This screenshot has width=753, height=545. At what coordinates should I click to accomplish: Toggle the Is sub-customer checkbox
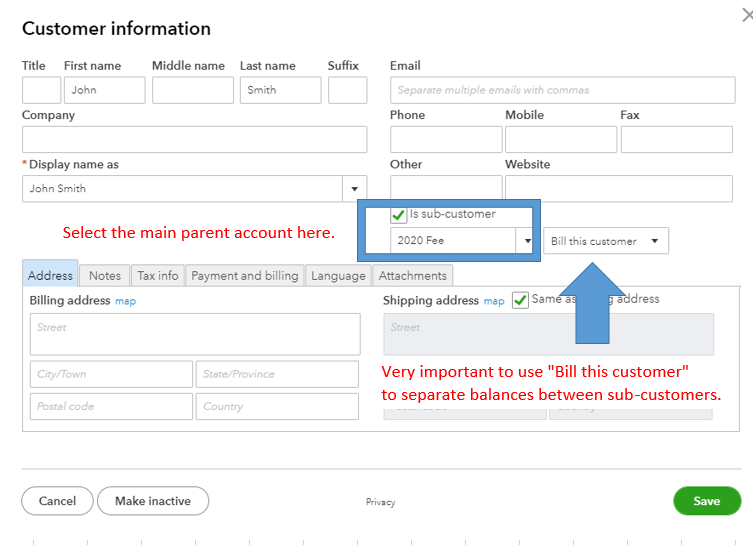(399, 215)
